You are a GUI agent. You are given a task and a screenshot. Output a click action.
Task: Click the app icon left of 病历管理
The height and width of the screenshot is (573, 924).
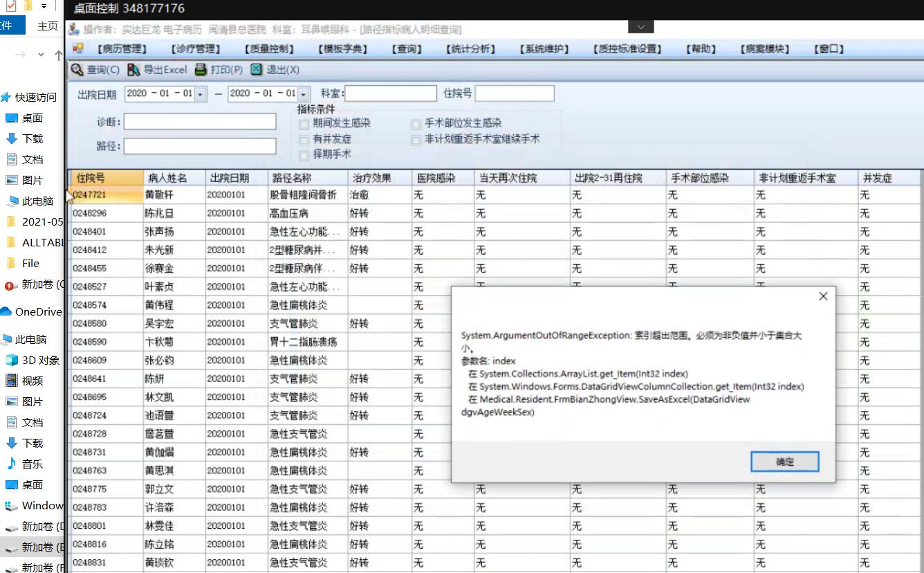(x=77, y=48)
